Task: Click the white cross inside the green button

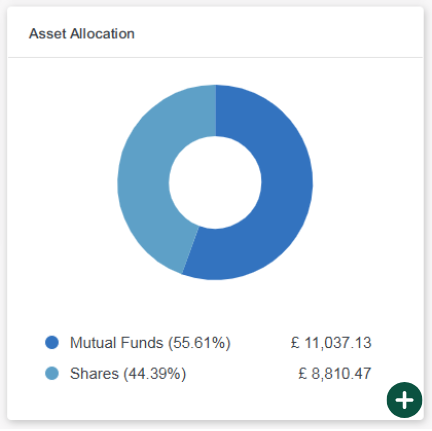Action: click(404, 400)
